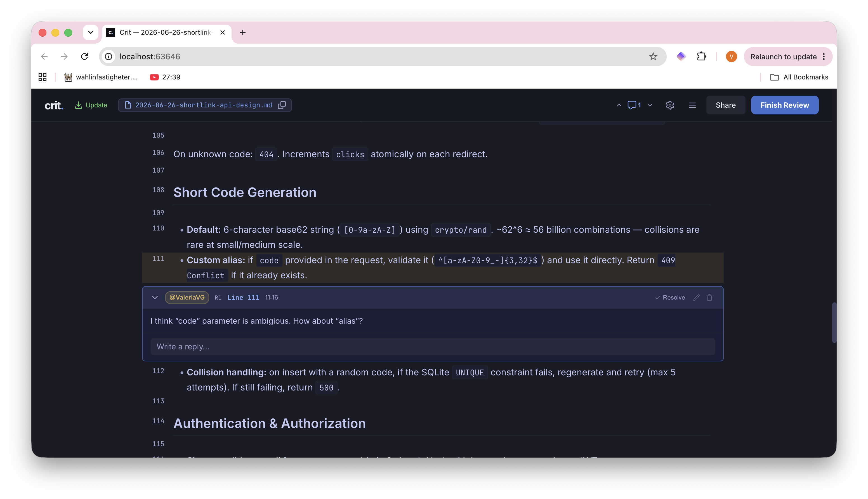The width and height of the screenshot is (868, 499).
Task: Click the Line 111 reference link
Action: tap(243, 298)
